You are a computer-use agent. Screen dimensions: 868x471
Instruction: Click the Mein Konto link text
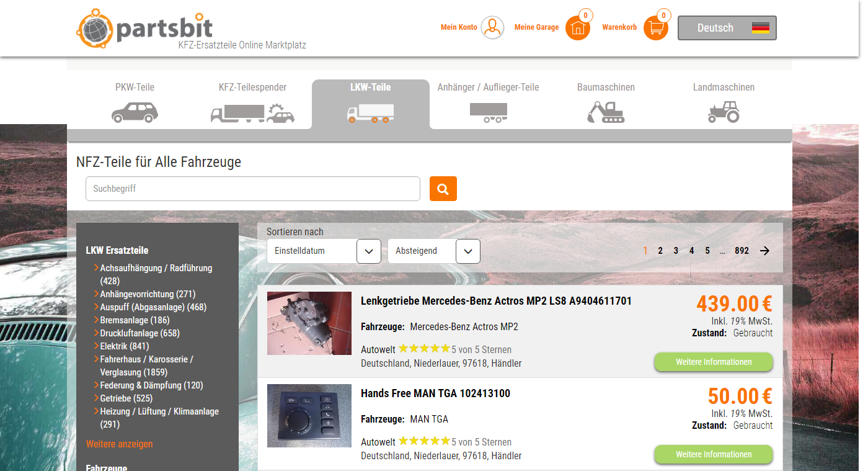tap(459, 27)
